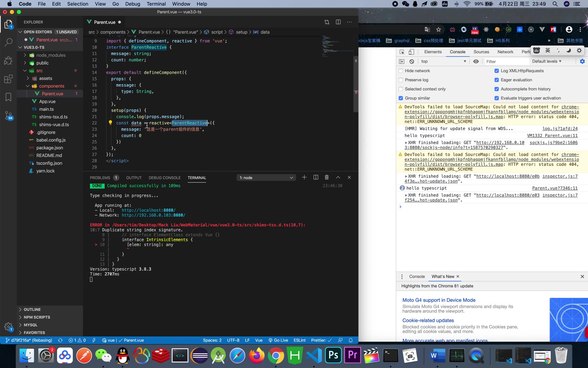588x368 pixels.
Task: Open DevTools settings with the gear icon
Action: (x=582, y=61)
